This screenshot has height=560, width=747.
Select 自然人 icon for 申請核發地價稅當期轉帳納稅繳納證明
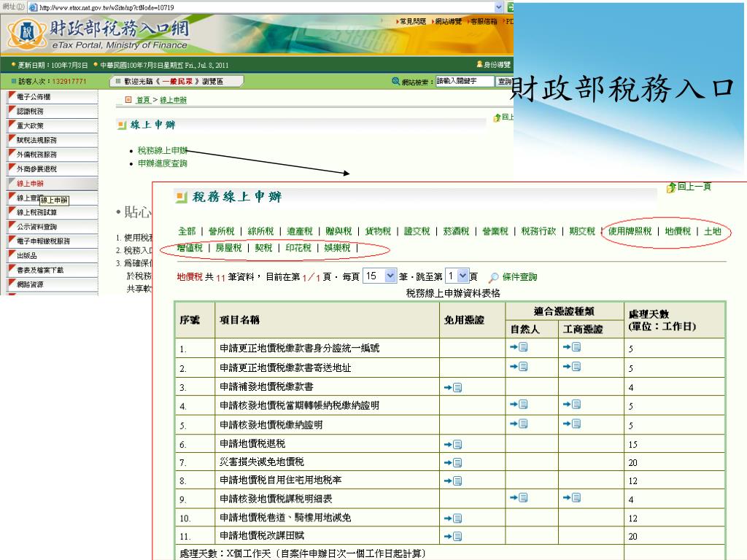click(519, 405)
